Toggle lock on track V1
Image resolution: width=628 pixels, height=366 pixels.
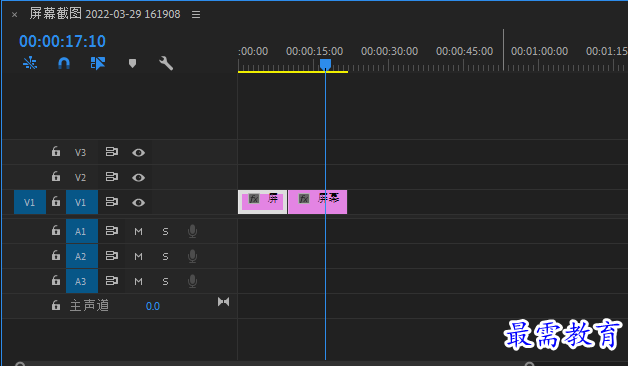pos(56,201)
